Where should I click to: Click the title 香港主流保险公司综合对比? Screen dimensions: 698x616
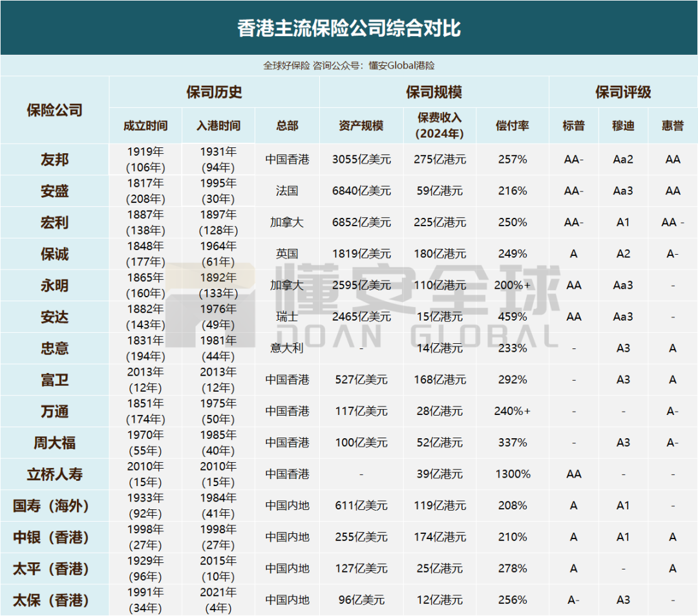click(349, 29)
